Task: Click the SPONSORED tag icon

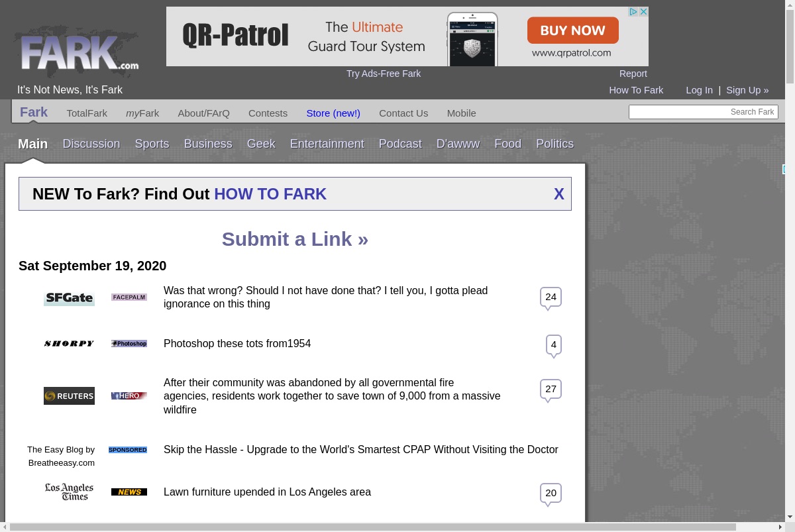Action: [x=128, y=450]
